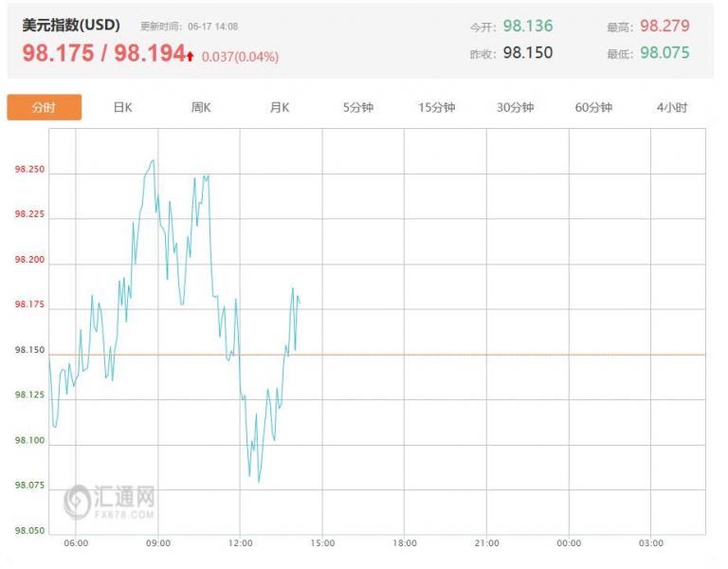Switch to the 日K chart tab
This screenshot has height=569, width=728.
(x=122, y=107)
